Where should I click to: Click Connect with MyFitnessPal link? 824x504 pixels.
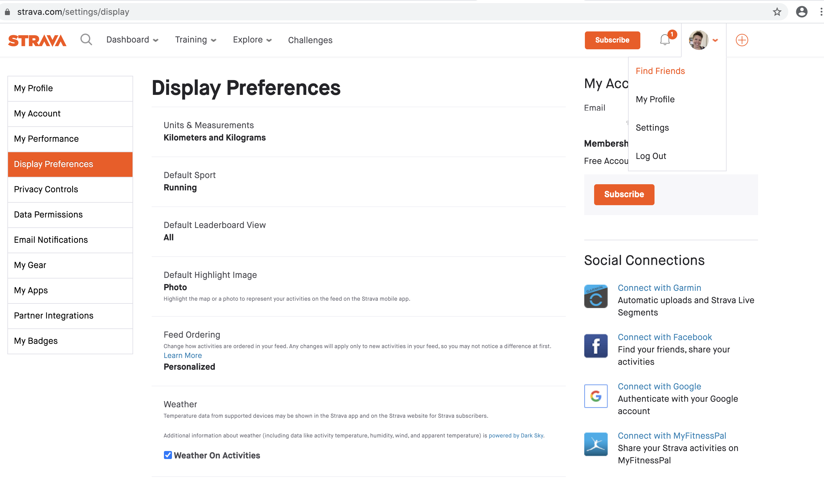(x=672, y=436)
